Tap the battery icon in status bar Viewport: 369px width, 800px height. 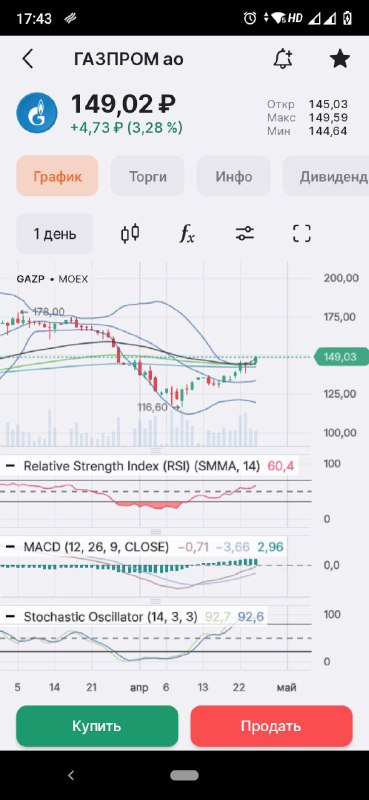pos(348,18)
